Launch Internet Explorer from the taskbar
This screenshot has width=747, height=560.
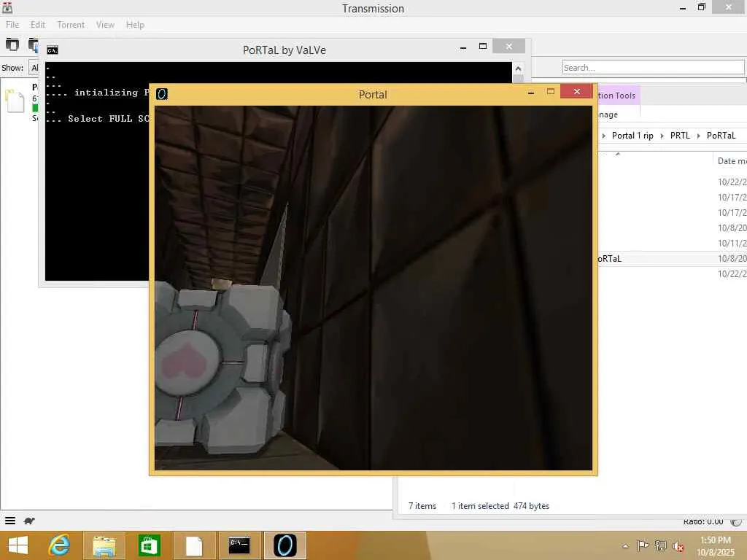pos(60,545)
